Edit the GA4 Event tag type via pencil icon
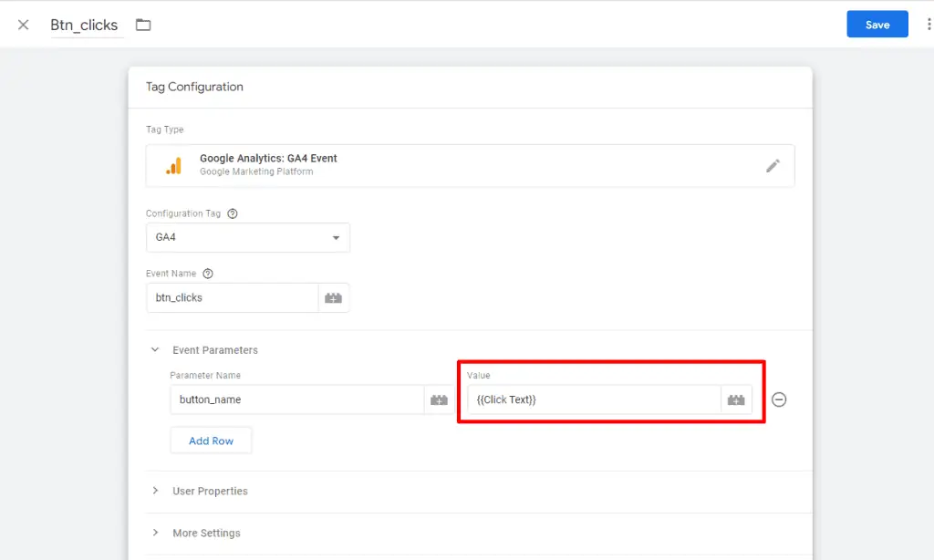Screen dimensions: 934x560 tap(773, 165)
